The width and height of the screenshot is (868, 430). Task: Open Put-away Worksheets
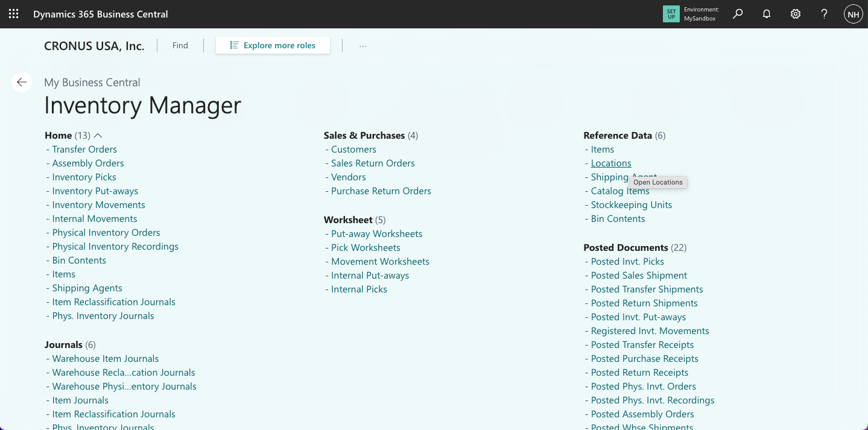tap(376, 234)
